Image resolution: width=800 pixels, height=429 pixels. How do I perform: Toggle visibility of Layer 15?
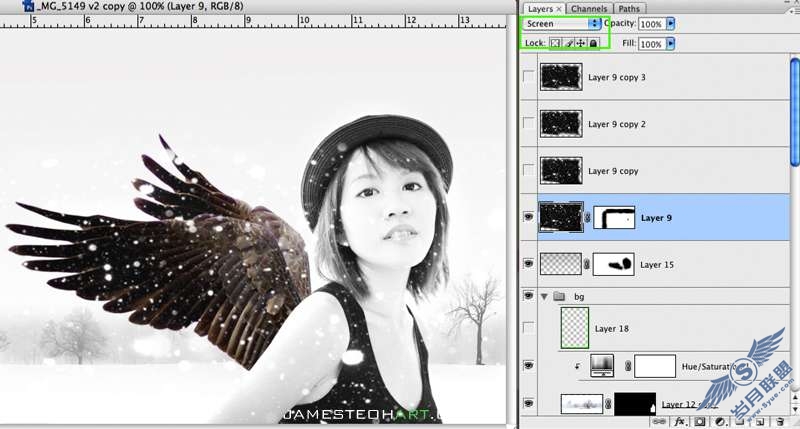528,264
